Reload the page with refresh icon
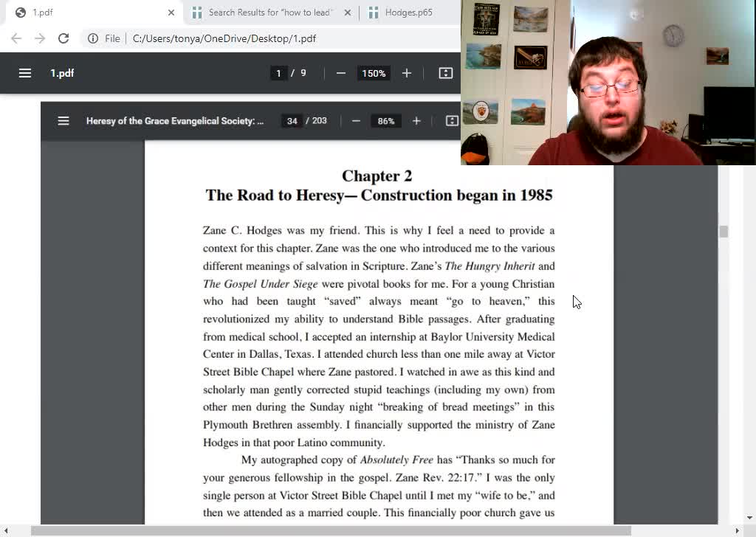Screen dimensions: 756x537 (x=63, y=38)
